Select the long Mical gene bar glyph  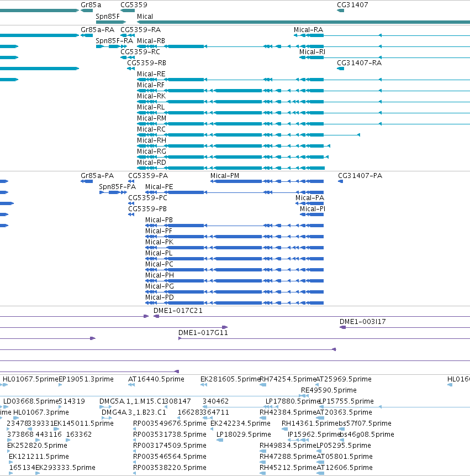coord(304,22)
